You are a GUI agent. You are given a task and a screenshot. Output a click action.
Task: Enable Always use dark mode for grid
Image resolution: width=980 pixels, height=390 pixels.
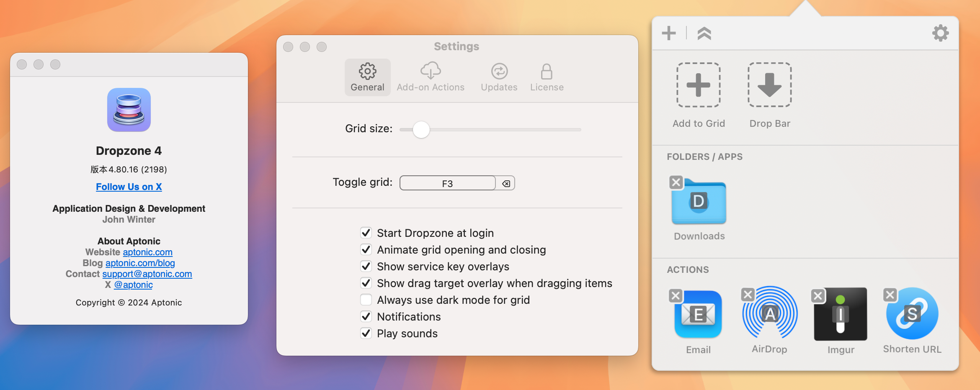pos(366,300)
